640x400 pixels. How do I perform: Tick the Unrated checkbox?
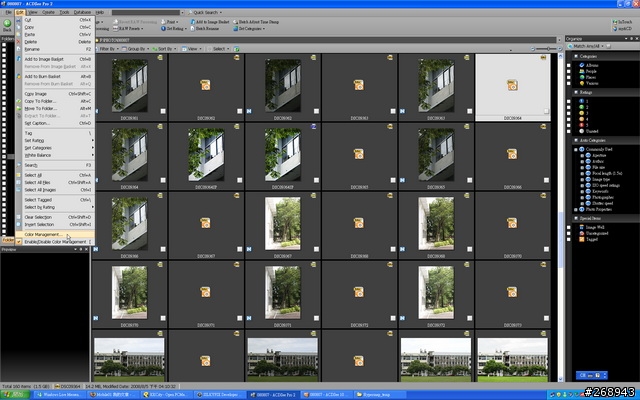[x=569, y=131]
